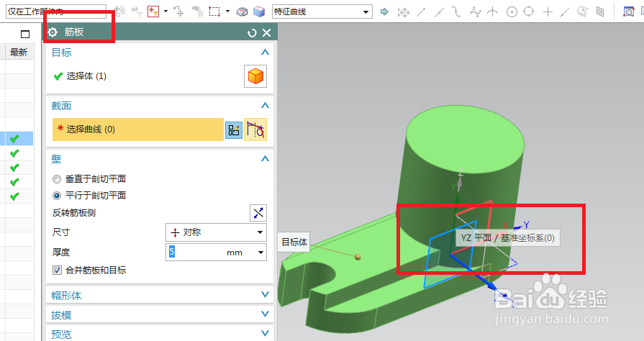The width and height of the screenshot is (644, 341).
Task: Close the 筋板 dialog
Action: click(266, 33)
